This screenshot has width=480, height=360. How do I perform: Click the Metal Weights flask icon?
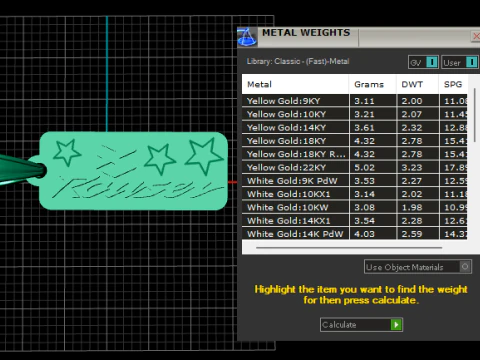click(247, 37)
